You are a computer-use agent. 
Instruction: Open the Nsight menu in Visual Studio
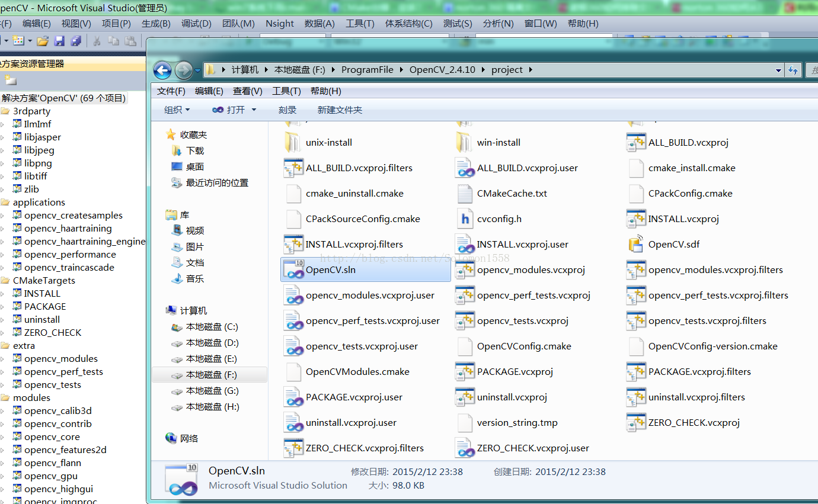tap(280, 24)
